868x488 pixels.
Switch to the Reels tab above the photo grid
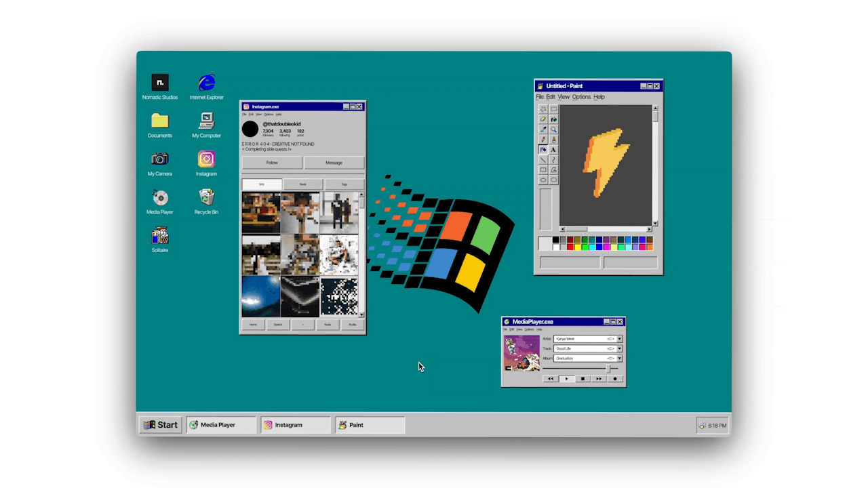coord(303,184)
